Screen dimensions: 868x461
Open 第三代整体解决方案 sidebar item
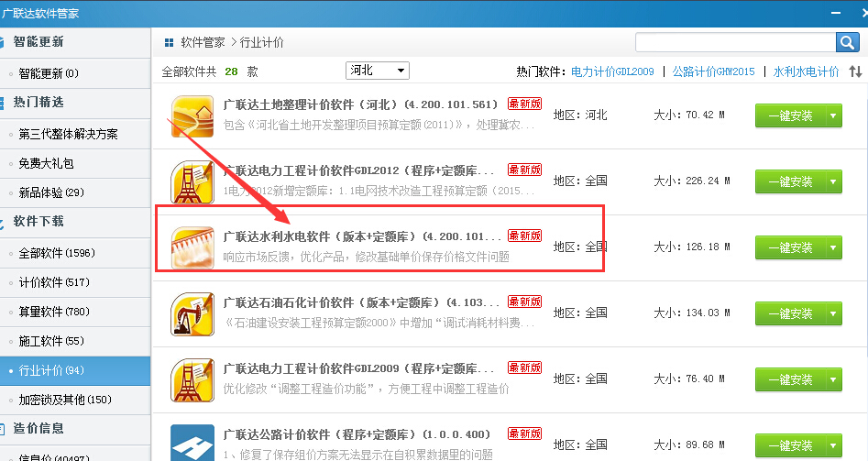(x=75, y=134)
